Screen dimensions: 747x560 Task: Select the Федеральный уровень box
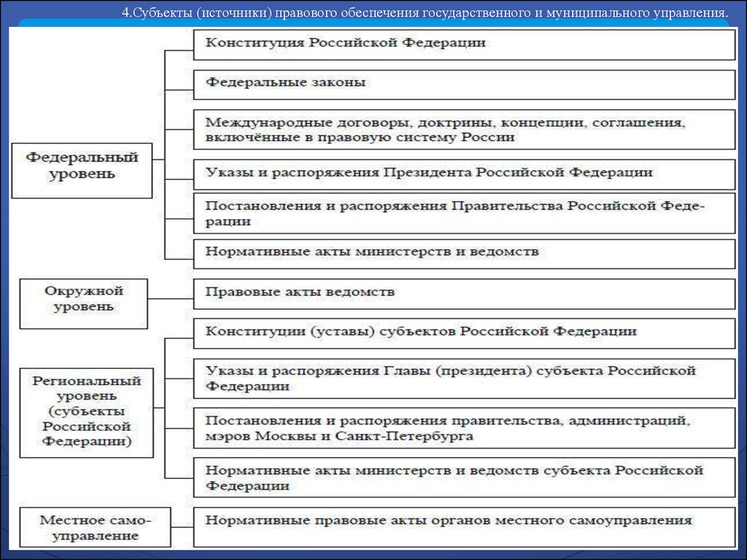point(82,171)
